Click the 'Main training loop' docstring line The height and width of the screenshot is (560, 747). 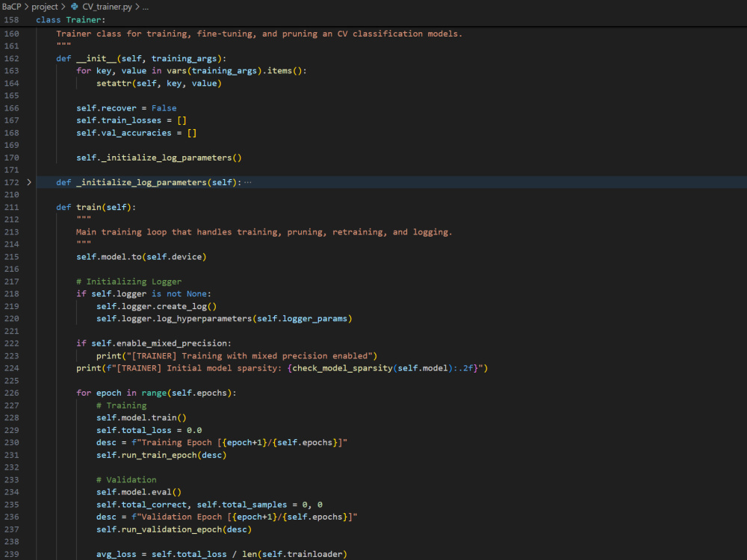click(x=264, y=232)
